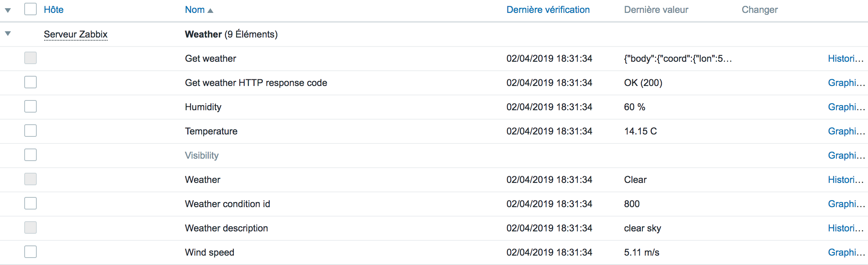Open the Serveur Zabbix host menu
The width and height of the screenshot is (868, 265).
point(75,34)
